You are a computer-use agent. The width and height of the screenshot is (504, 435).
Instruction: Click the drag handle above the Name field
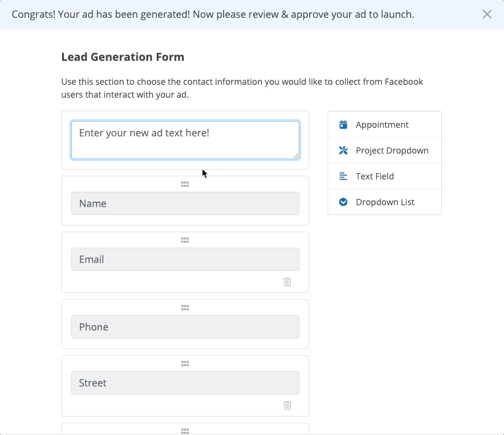click(185, 184)
